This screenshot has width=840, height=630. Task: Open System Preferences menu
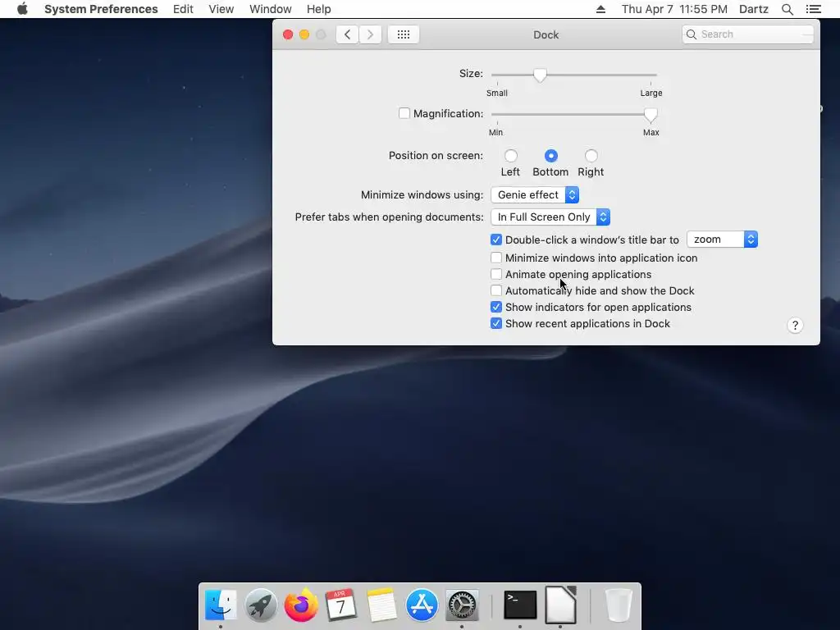[101, 9]
